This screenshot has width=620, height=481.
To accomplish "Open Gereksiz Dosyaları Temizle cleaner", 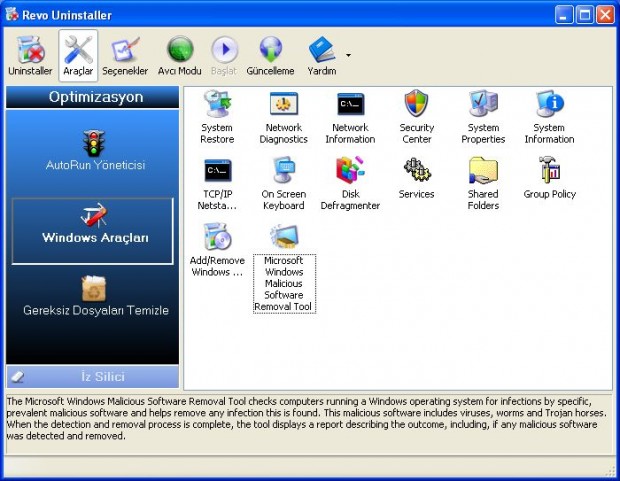I will pos(95,296).
